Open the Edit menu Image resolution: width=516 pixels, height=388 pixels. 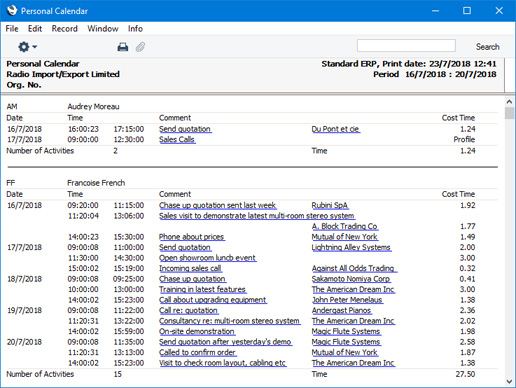tap(35, 29)
